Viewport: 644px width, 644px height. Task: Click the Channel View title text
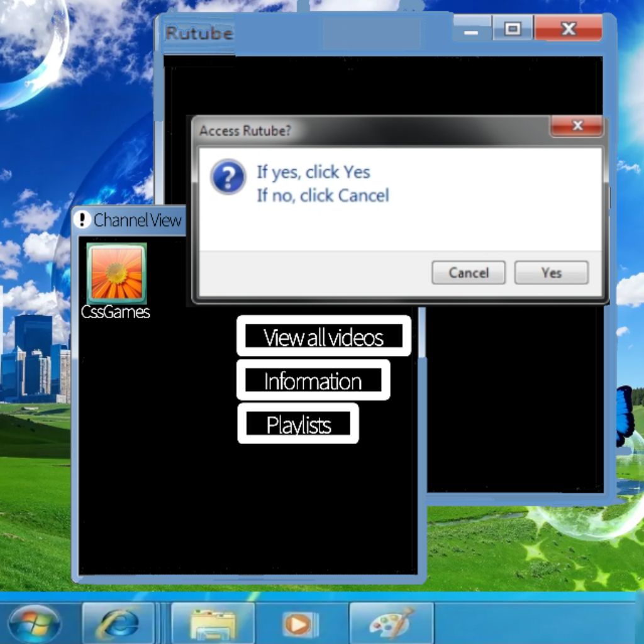coord(137,220)
